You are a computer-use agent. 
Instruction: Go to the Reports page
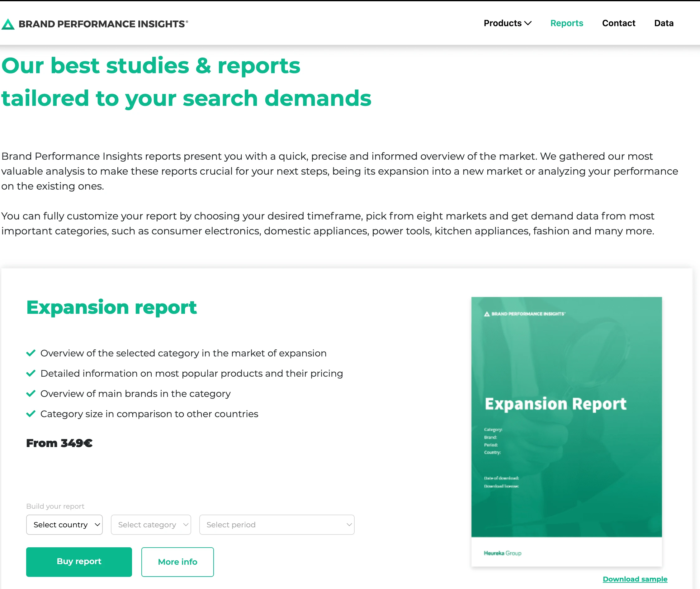pos(567,23)
